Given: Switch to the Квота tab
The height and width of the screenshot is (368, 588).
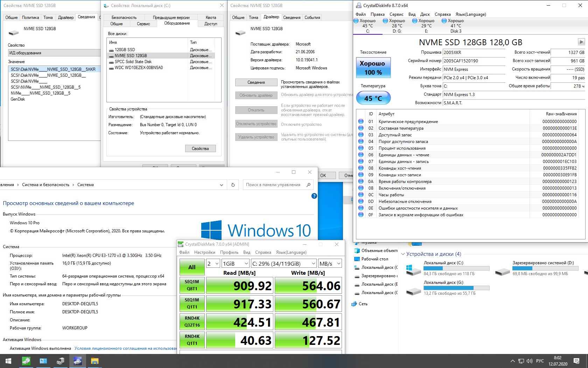Looking at the screenshot, I should pyautogui.click(x=211, y=18).
